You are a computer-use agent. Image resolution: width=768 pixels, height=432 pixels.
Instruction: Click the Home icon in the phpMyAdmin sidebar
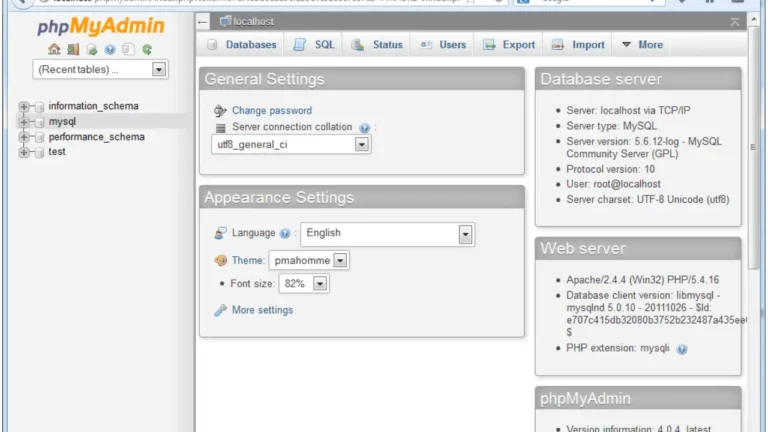[54, 49]
